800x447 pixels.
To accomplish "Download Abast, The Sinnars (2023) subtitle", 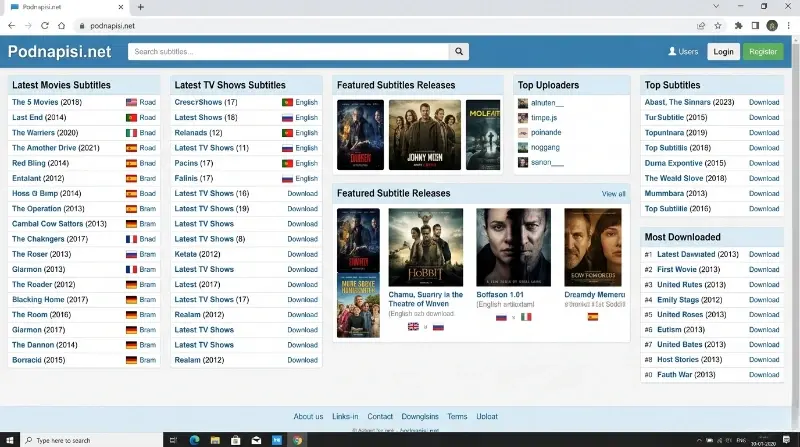I will [x=764, y=102].
